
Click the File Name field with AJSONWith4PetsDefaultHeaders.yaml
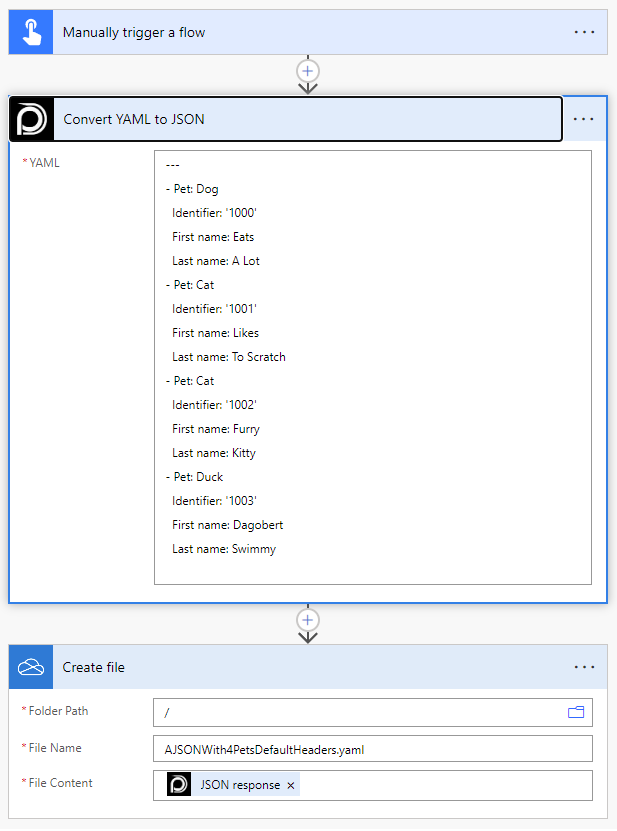[370, 749]
